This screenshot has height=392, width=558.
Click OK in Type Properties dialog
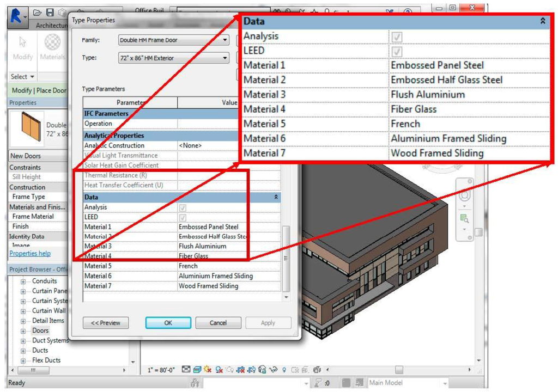point(168,323)
